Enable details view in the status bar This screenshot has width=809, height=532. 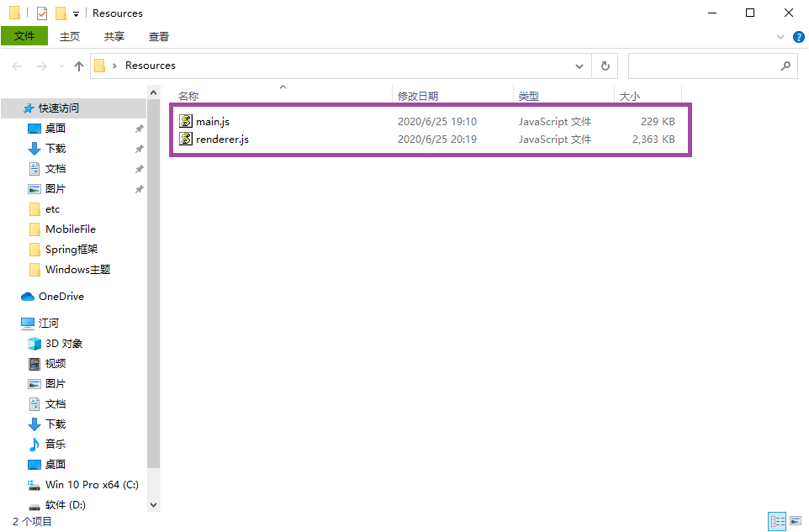pyautogui.click(x=778, y=521)
